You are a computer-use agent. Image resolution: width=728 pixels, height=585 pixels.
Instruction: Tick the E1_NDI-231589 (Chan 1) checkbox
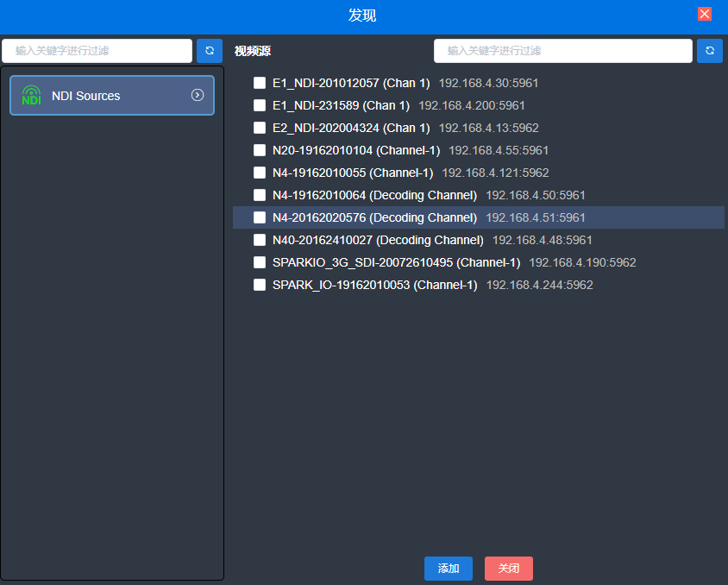click(x=260, y=105)
